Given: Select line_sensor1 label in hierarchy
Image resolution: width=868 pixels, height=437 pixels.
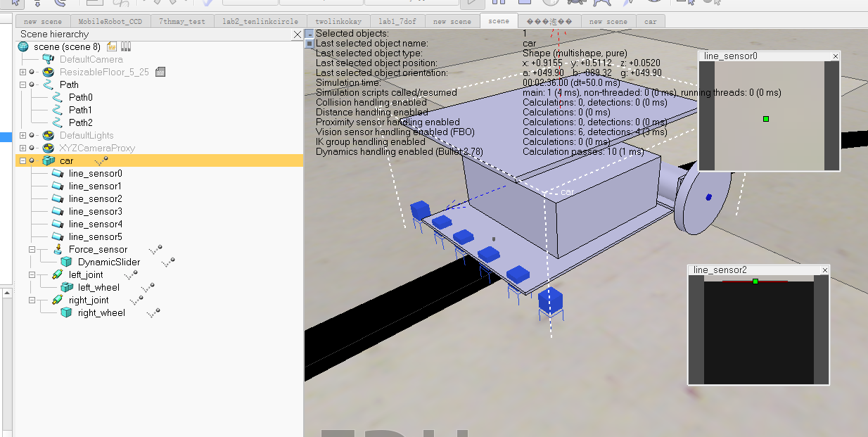Looking at the screenshot, I should (x=96, y=186).
